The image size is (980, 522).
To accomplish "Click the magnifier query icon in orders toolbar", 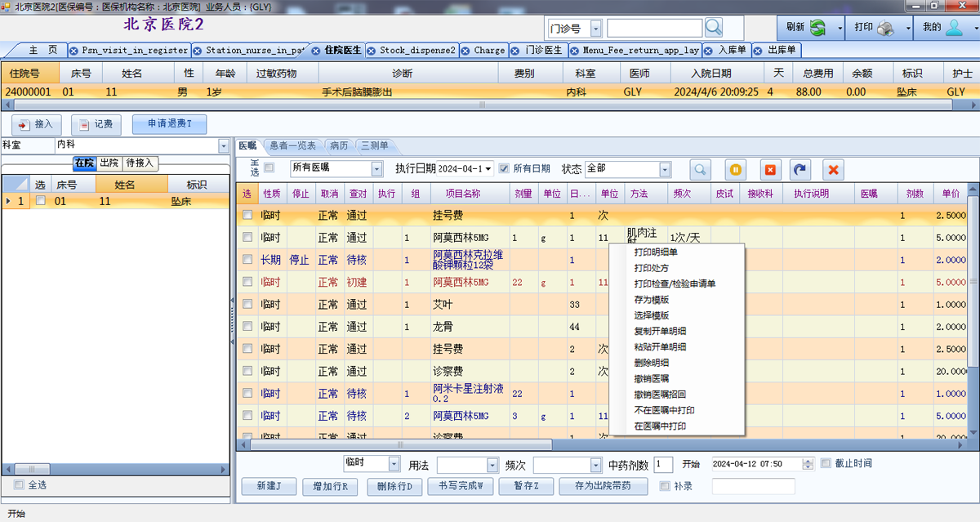I will pyautogui.click(x=700, y=169).
